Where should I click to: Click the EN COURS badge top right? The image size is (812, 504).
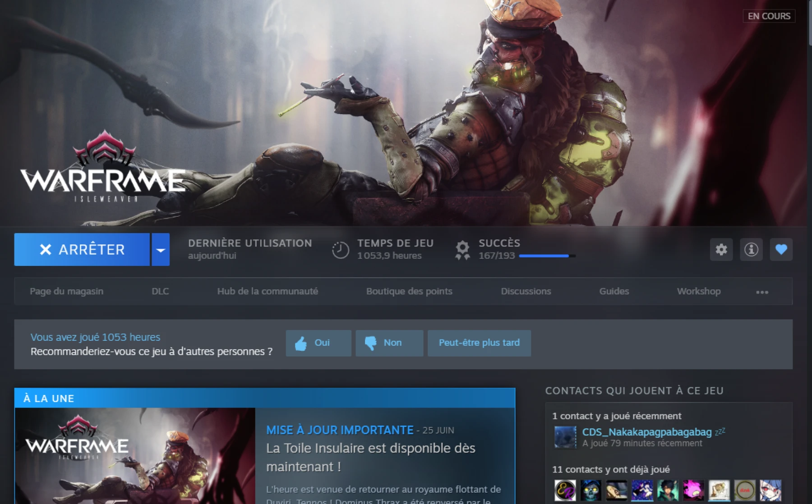point(769,16)
